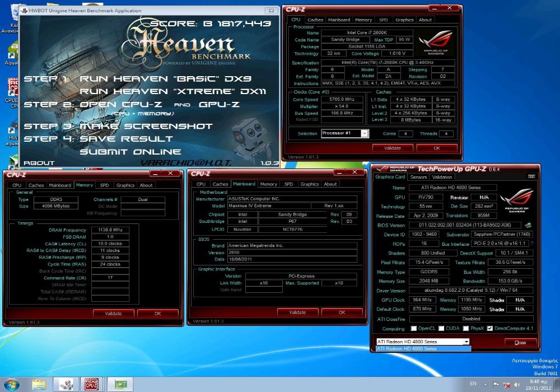560x392 pixels.
Task: Toggle the OpenCL checkbox in GPU-Z
Action: (x=414, y=329)
